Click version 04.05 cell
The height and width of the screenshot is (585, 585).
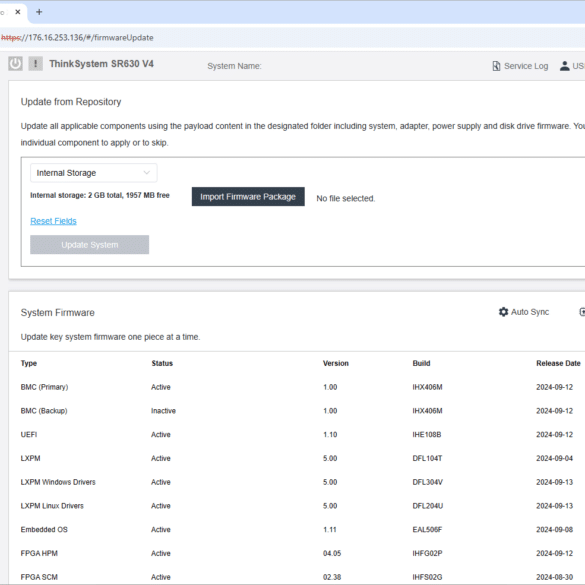(332, 553)
